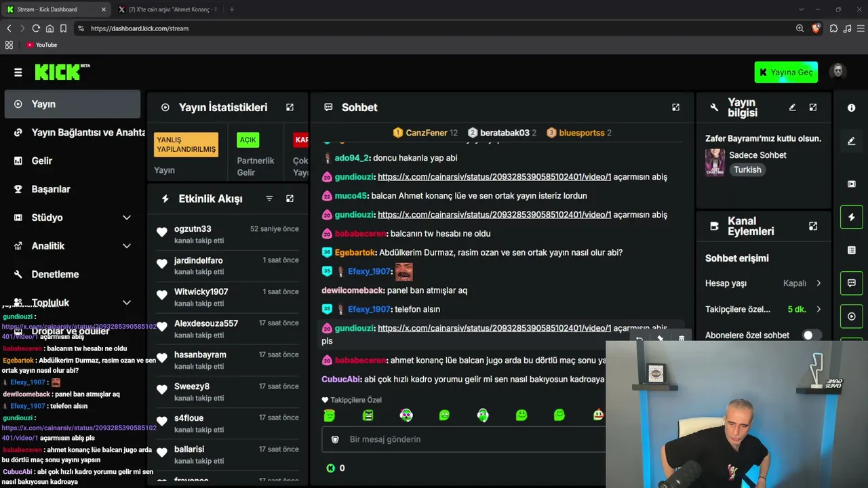Click the Yayına Geç button
The width and height of the screenshot is (868, 488).
point(786,73)
